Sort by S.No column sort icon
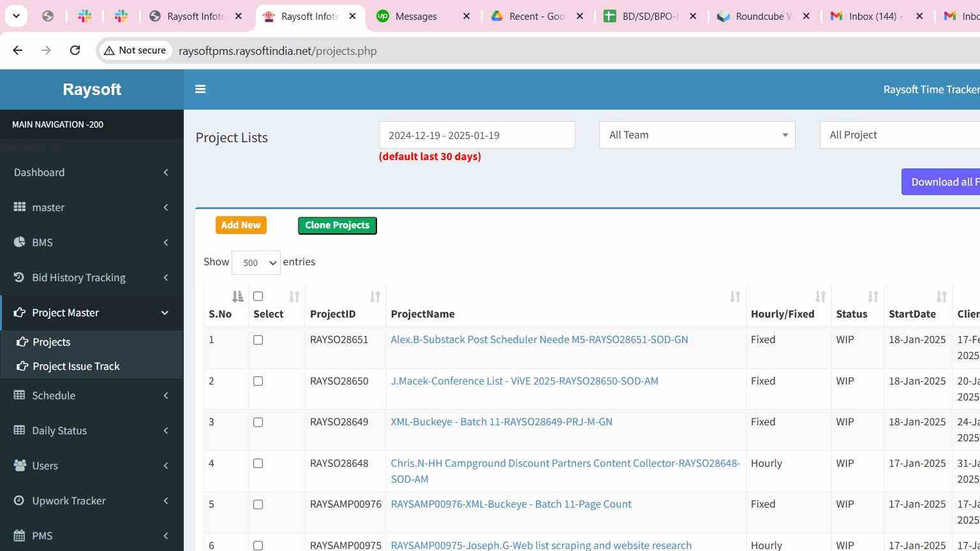 (x=237, y=297)
